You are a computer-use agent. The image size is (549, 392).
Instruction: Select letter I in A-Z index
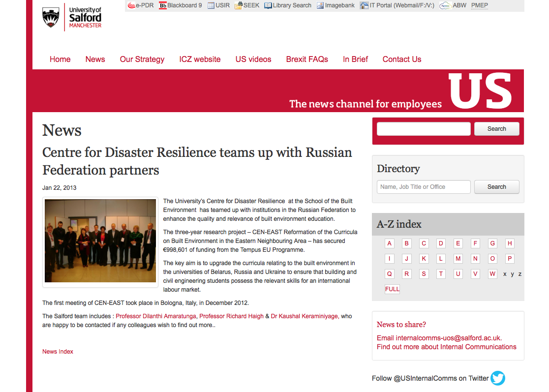pos(389,259)
